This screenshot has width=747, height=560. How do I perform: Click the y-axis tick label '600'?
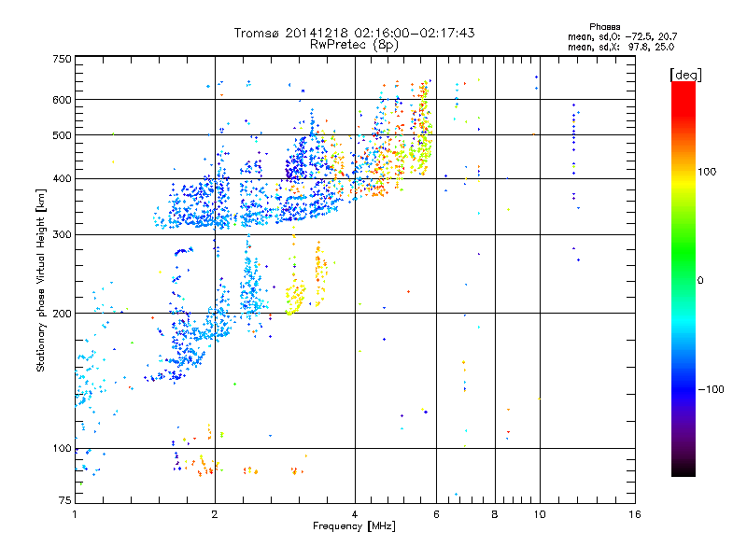(62, 100)
